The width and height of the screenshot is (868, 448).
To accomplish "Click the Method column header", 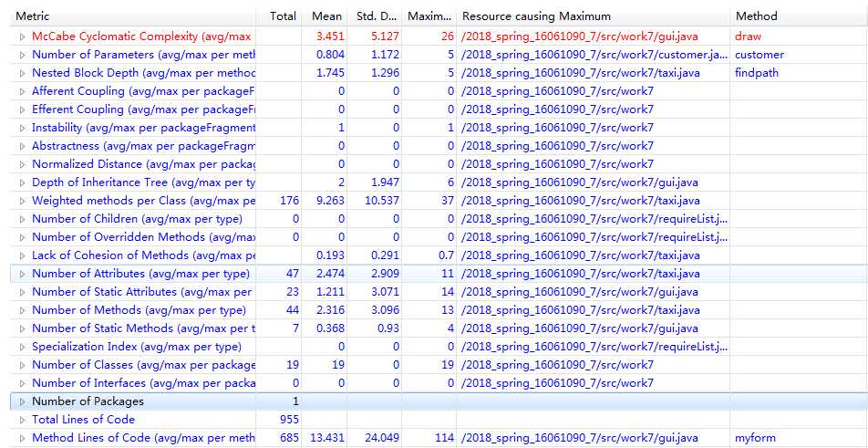I will click(x=799, y=16).
